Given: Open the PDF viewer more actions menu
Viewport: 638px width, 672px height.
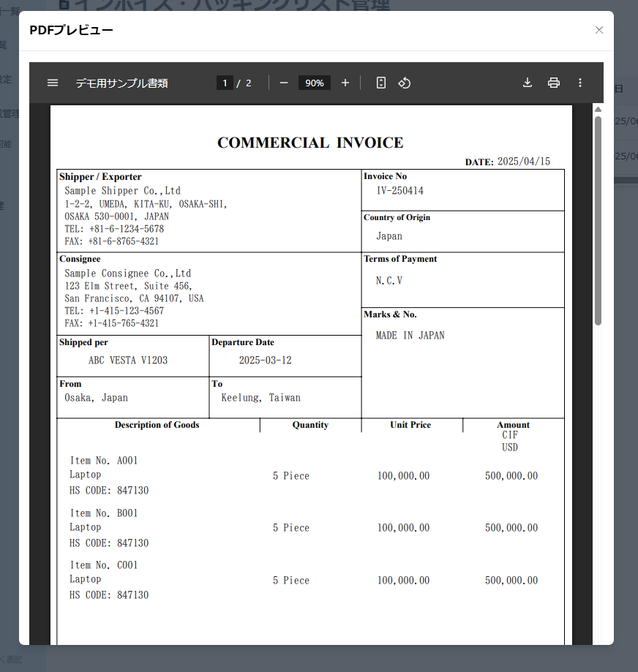Looking at the screenshot, I should (580, 83).
